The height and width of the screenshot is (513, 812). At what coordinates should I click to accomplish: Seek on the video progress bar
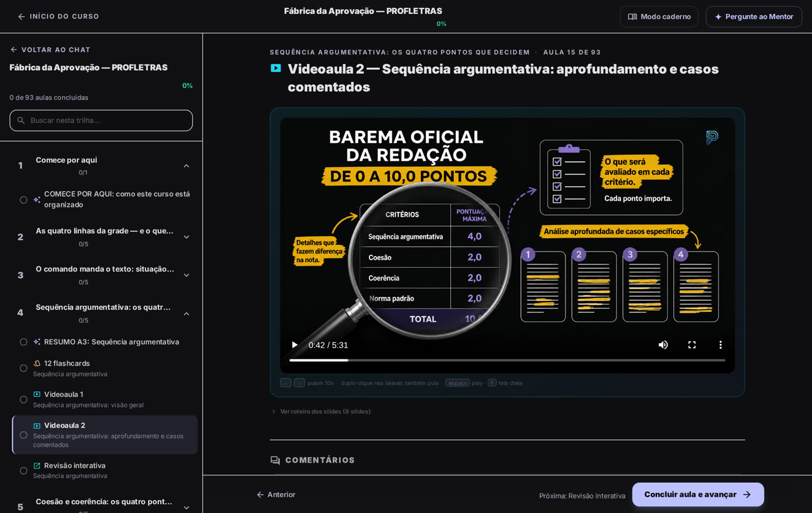pyautogui.click(x=507, y=361)
